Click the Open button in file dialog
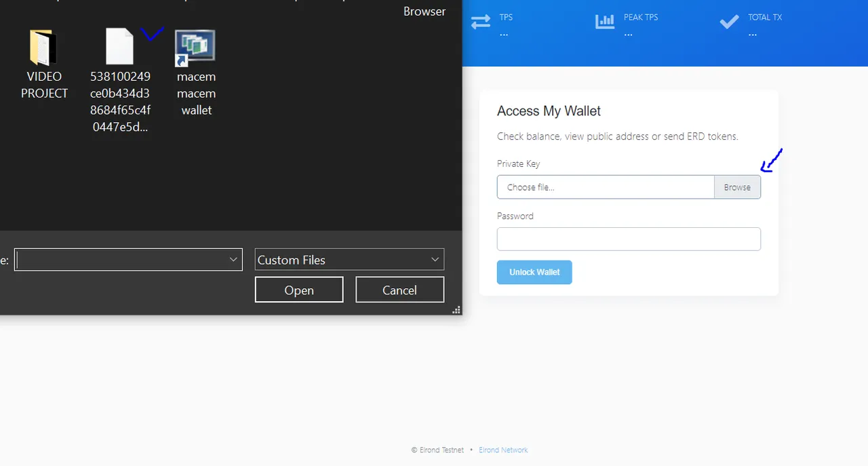This screenshot has width=868, height=466. click(299, 290)
